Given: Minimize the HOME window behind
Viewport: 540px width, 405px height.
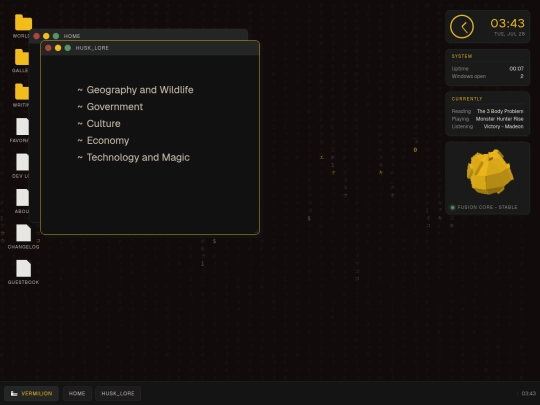Looking at the screenshot, I should click(x=46, y=36).
